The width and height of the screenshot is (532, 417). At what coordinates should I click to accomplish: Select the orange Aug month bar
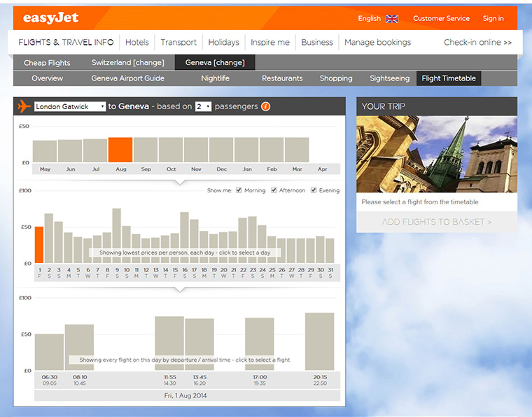click(120, 150)
